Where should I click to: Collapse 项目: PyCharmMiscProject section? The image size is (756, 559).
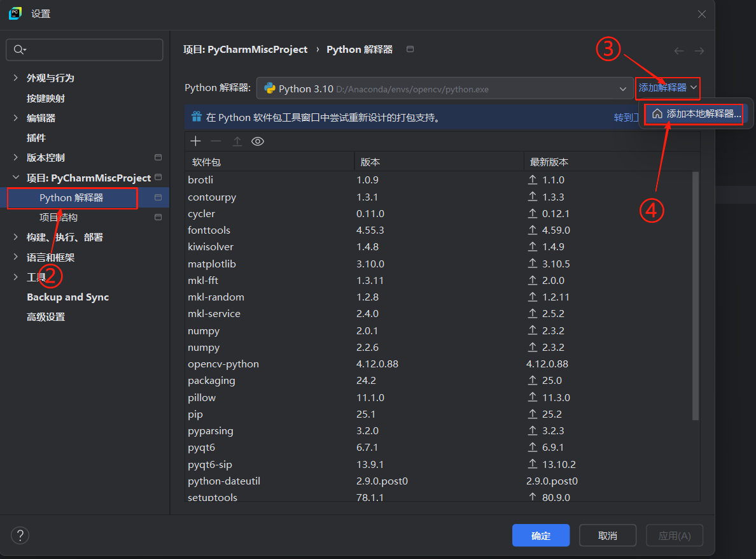(15, 178)
